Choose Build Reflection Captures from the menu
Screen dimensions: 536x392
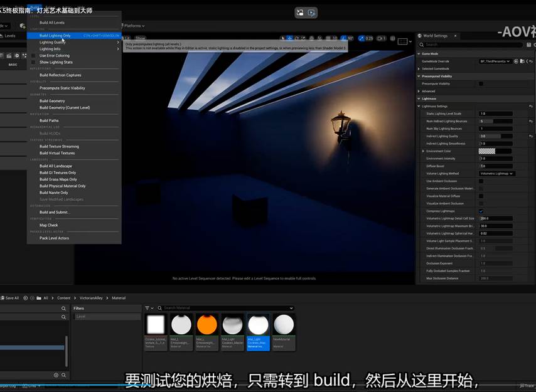(60, 75)
